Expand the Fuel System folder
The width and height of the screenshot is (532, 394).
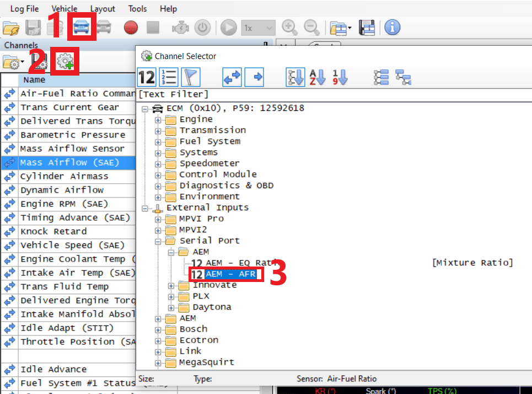pyautogui.click(x=158, y=142)
